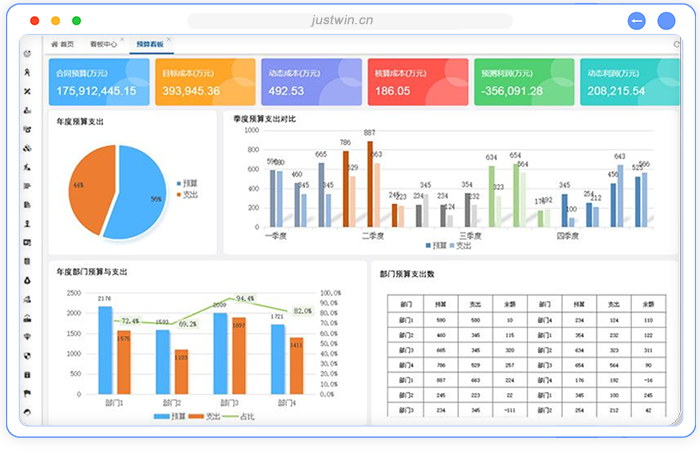The width and height of the screenshot is (700, 454).
Task: Click the plain blue circle button at top right
Action: click(x=665, y=21)
